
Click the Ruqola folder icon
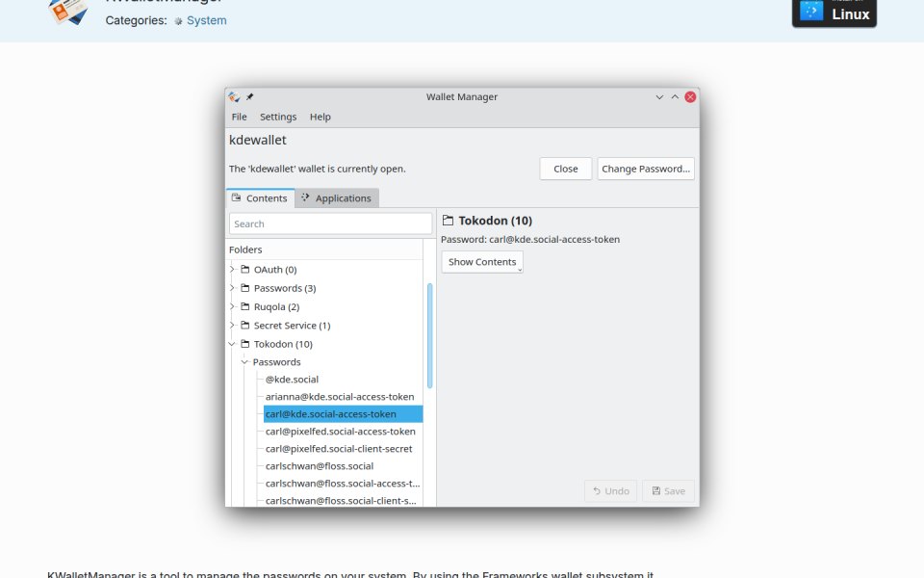coord(245,306)
